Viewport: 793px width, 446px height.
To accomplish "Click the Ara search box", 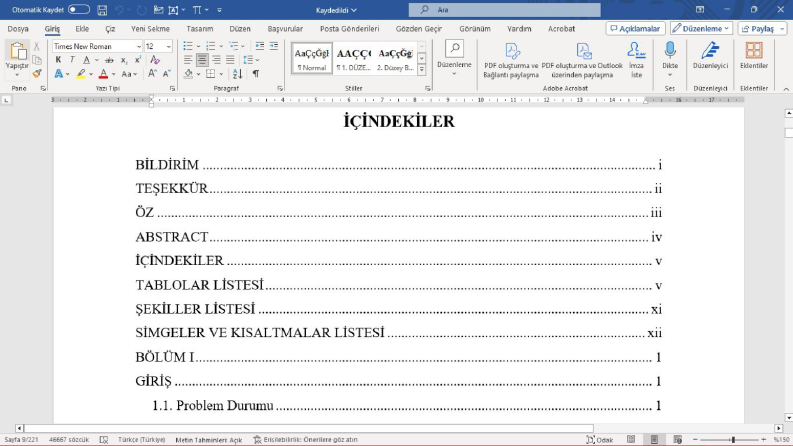I will (504, 10).
